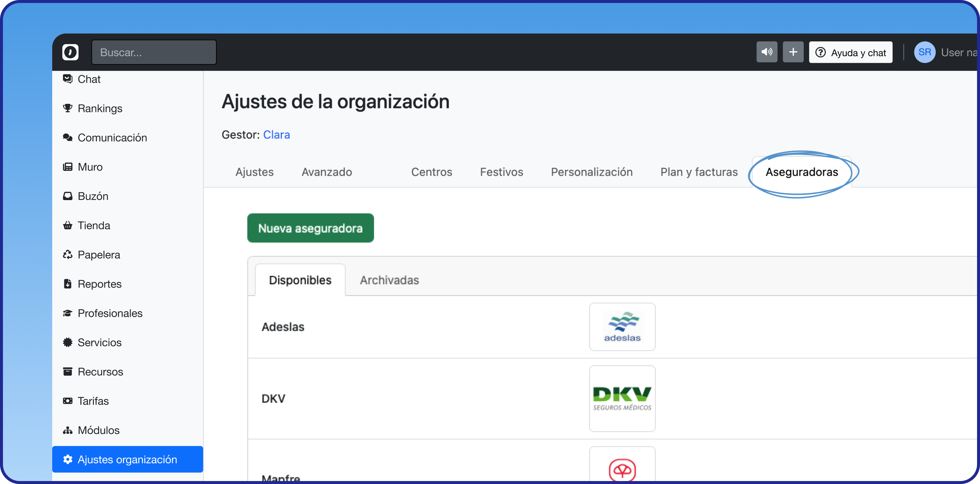The width and height of the screenshot is (980, 484).
Task: Click the Adeslas logo thumbnail
Action: pos(622,327)
